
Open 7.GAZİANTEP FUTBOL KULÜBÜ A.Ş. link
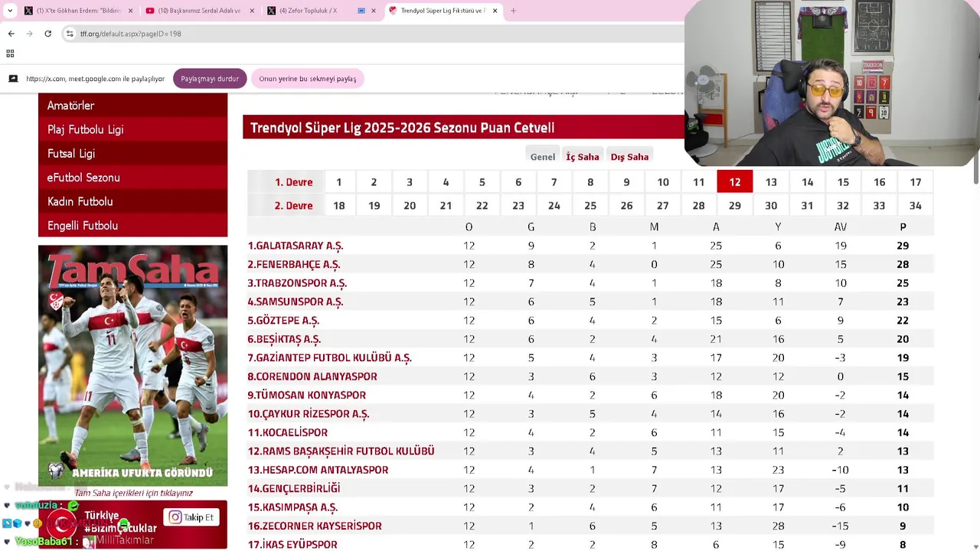[x=329, y=357]
